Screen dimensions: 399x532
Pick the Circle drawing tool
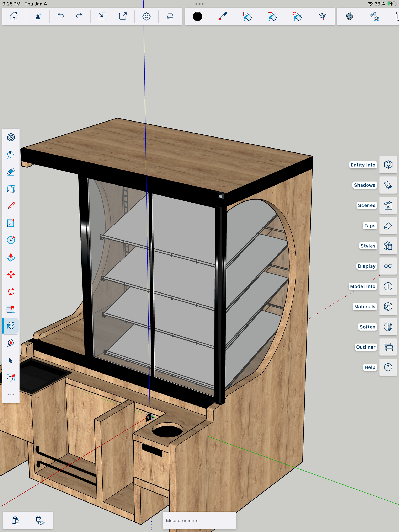tap(11, 240)
